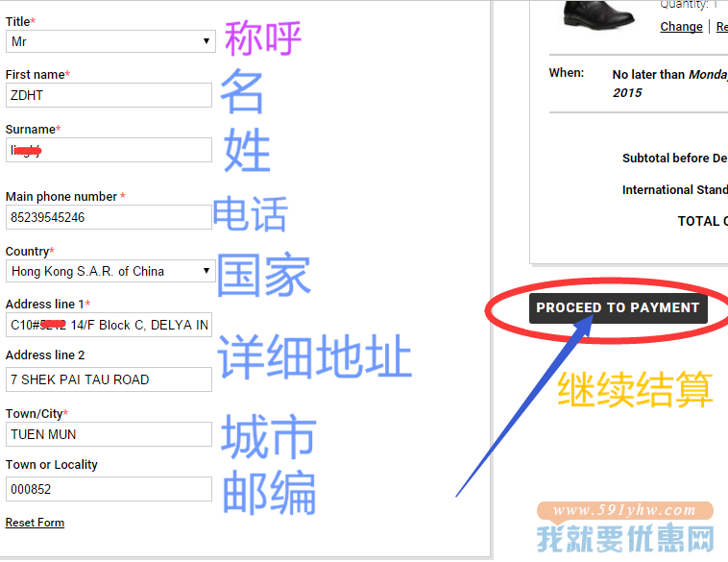The image size is (728, 562).
Task: Click the 'Country' label text
Action: point(30,252)
